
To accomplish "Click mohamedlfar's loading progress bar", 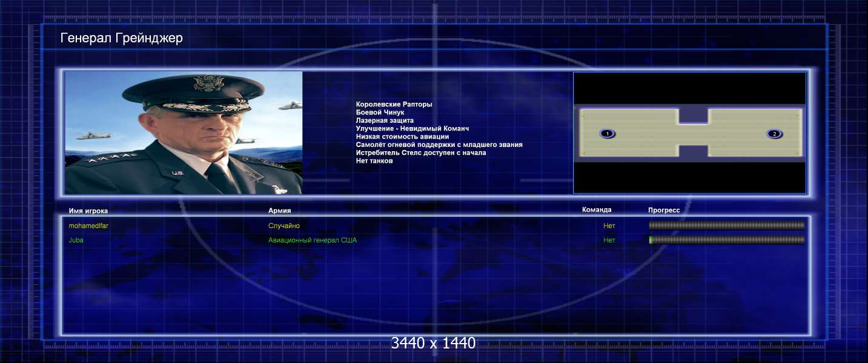I will (x=726, y=226).
